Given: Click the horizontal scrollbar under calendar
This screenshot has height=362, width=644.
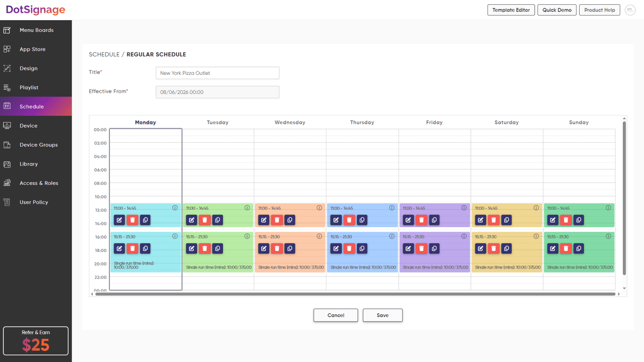Looking at the screenshot, I should pyautogui.click(x=355, y=294).
